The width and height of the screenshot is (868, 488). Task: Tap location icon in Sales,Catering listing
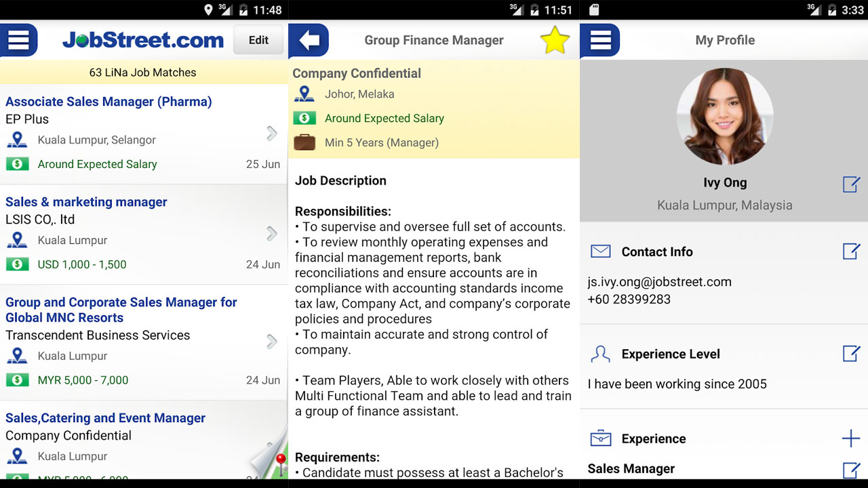point(17,456)
